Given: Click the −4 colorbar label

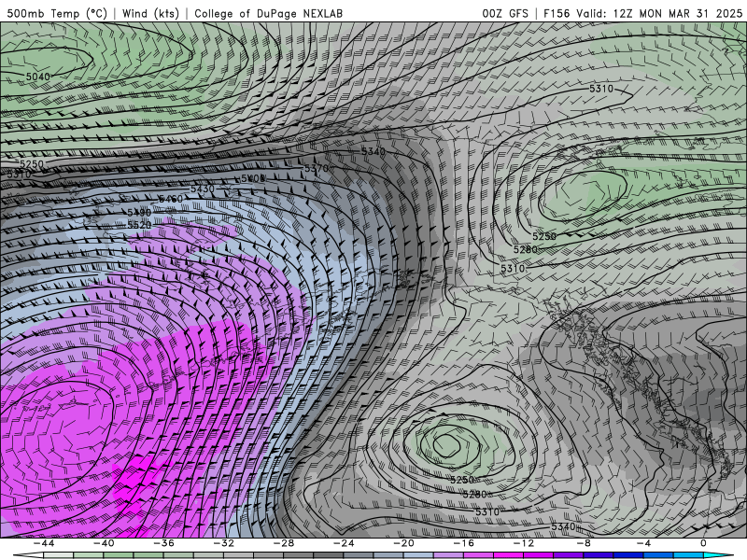Looking at the screenshot, I should pyautogui.click(x=643, y=543).
